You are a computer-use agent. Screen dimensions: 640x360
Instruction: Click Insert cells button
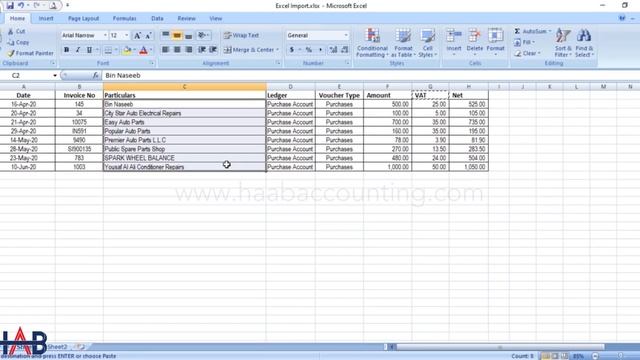click(x=454, y=42)
